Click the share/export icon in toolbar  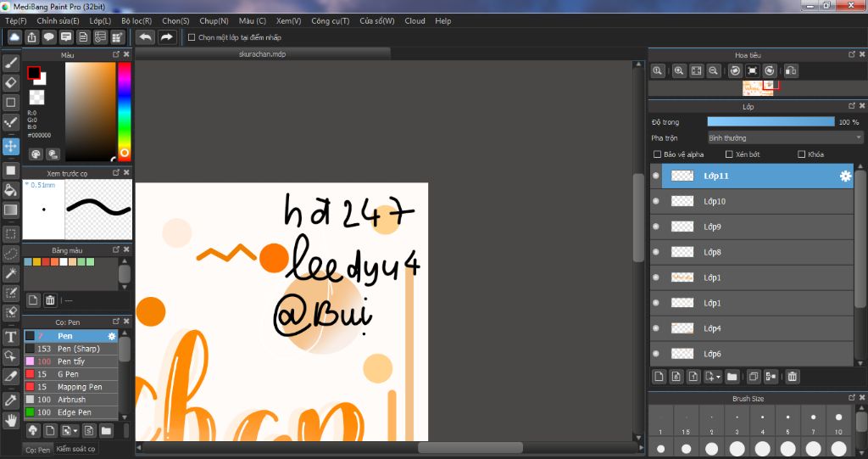[31, 37]
